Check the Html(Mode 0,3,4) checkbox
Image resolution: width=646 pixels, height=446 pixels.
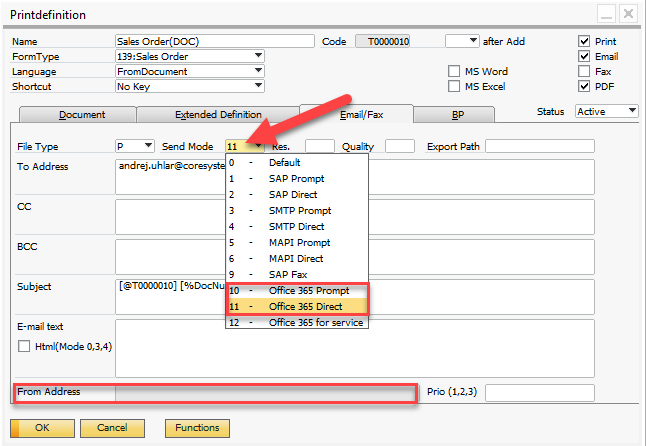click(x=24, y=346)
